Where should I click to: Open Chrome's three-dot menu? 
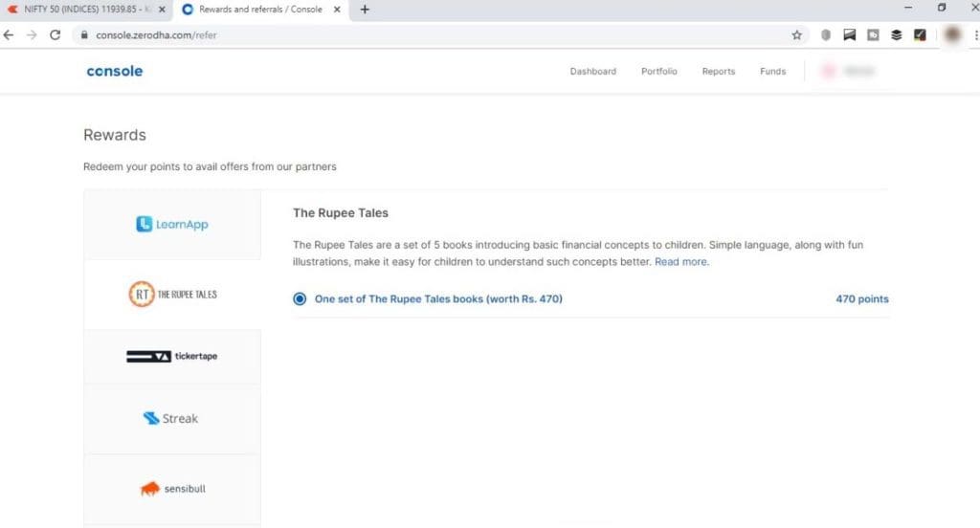pos(976,35)
